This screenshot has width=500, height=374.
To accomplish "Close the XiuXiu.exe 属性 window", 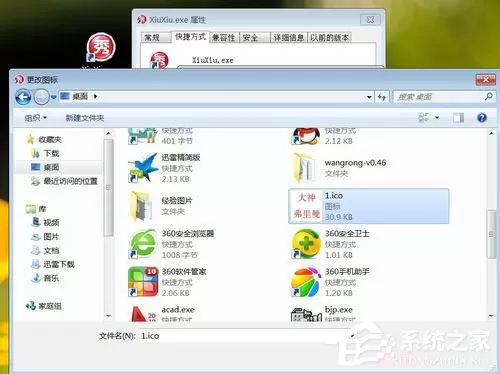I will pyautogui.click(x=370, y=20).
